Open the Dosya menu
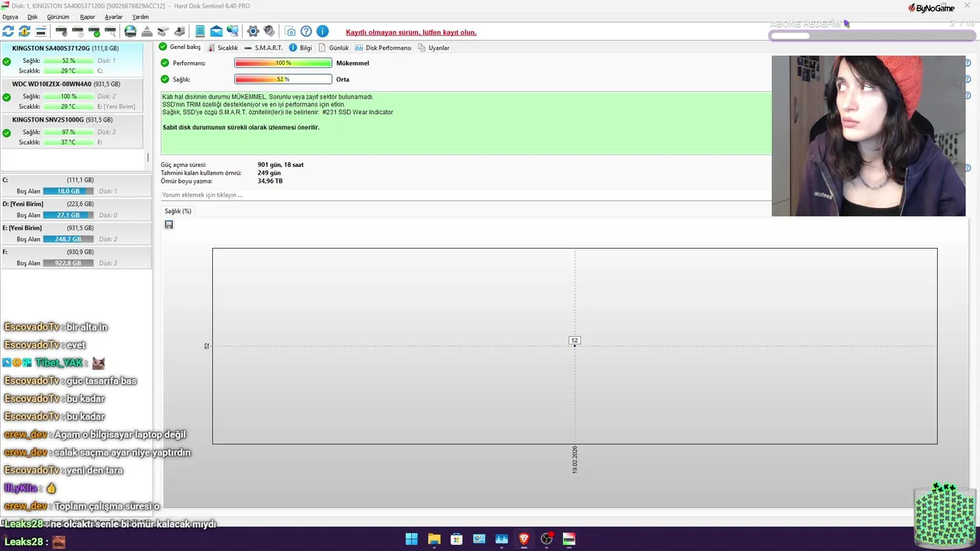This screenshot has height=551, width=980. tap(10, 17)
